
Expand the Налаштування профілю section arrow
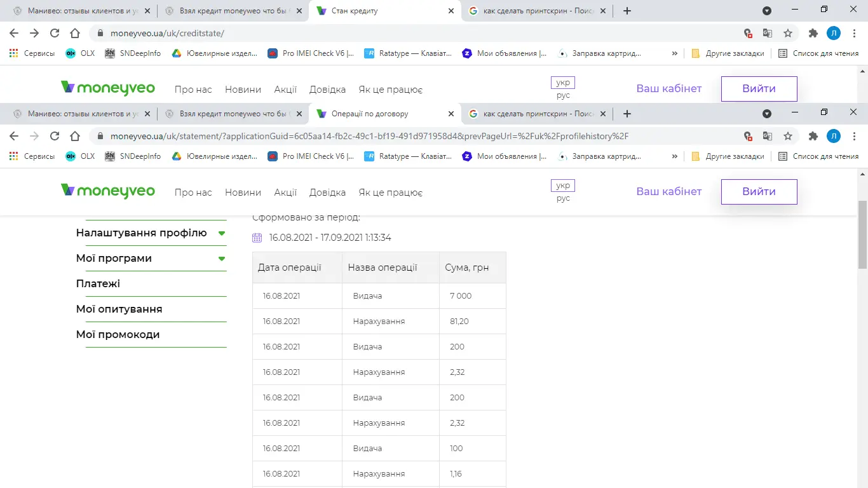222,233
